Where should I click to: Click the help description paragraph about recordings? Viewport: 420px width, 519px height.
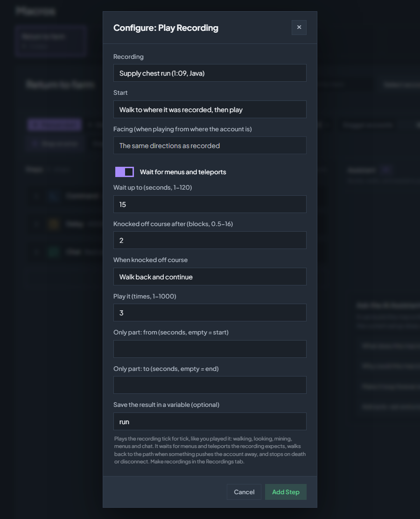[210, 450]
